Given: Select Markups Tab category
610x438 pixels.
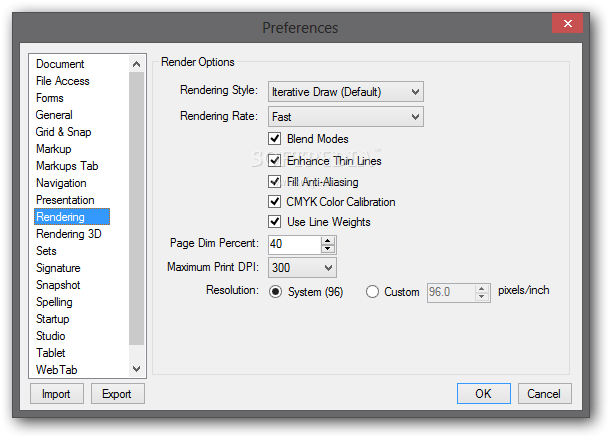Looking at the screenshot, I should tap(67, 166).
